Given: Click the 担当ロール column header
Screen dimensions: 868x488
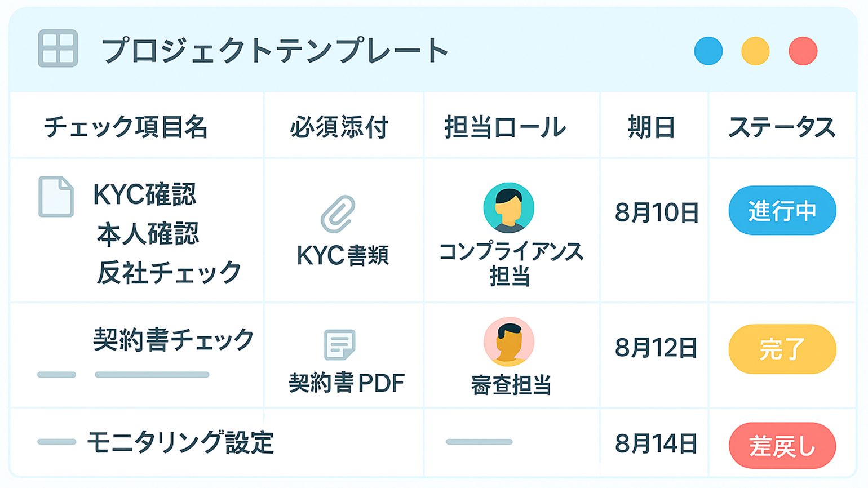Looking at the screenshot, I should pyautogui.click(x=505, y=127).
